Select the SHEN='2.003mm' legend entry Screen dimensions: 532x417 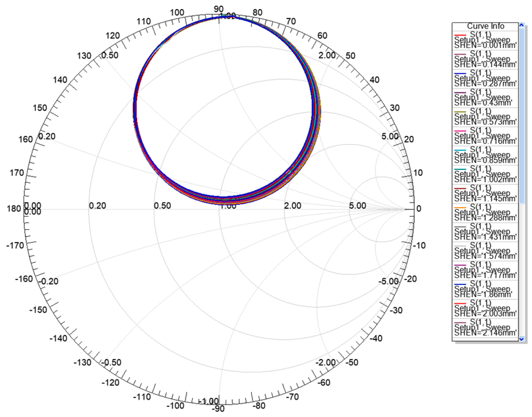(x=485, y=309)
